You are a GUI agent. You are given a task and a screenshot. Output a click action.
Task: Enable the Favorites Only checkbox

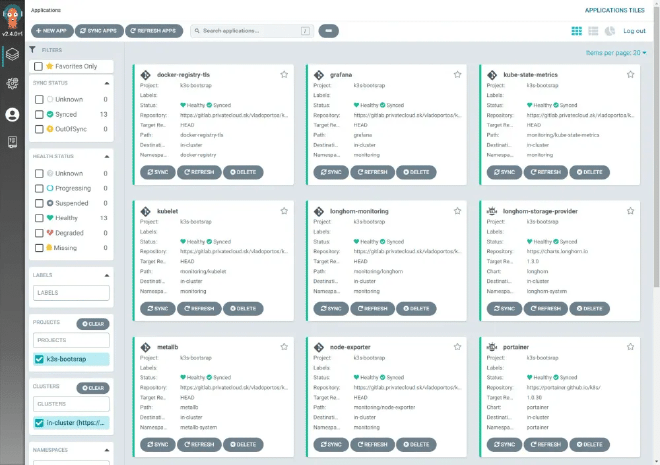coord(38,66)
